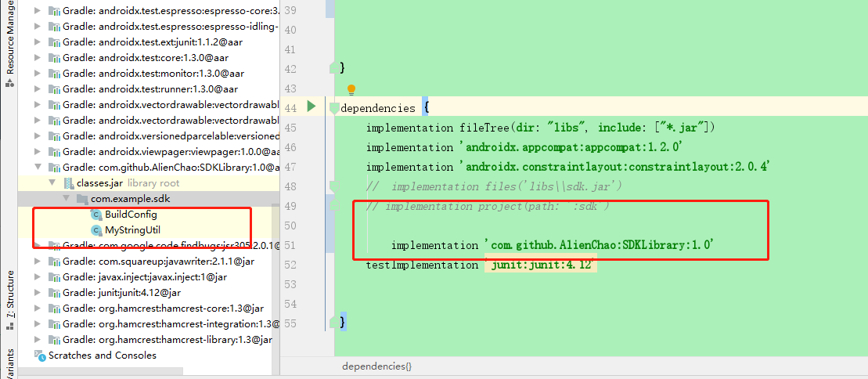Expand the androidx.versionedparcelable library node

point(38,135)
